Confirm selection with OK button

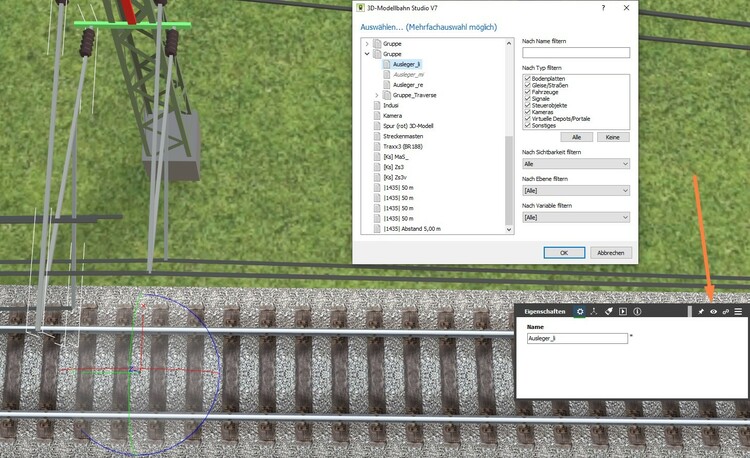564,252
